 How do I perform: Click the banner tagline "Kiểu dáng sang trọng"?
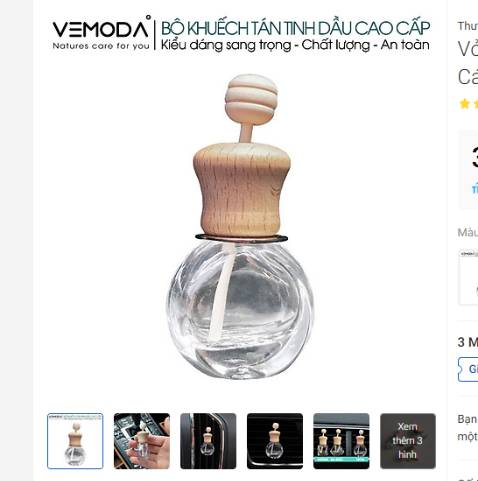[x=226, y=45]
